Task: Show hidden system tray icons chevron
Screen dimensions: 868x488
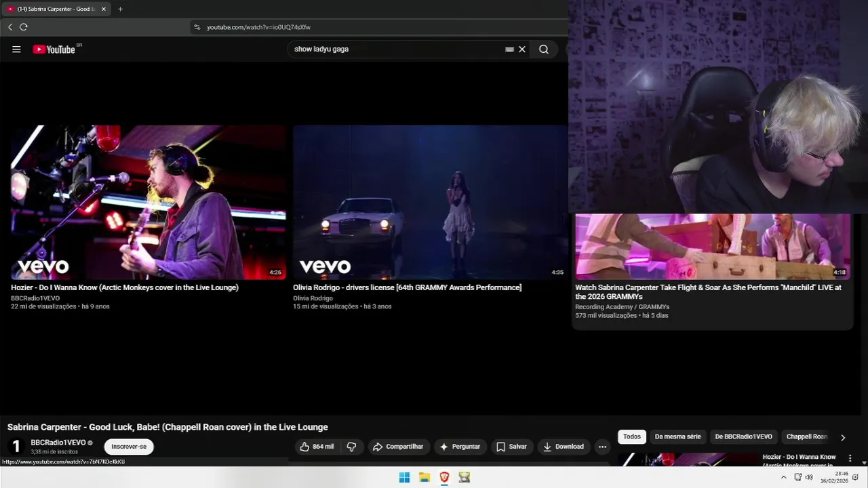Action: tap(784, 477)
